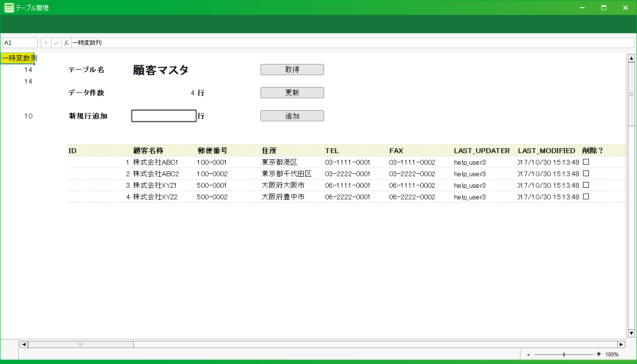Select the 東京都千代田区 address cell
The height and width of the screenshot is (364, 637).
286,174
